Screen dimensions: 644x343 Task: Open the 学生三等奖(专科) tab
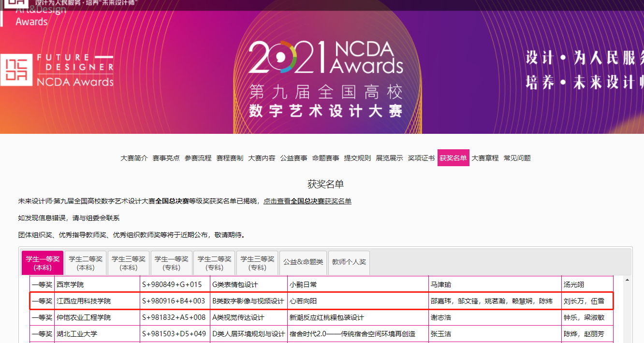coord(258,263)
